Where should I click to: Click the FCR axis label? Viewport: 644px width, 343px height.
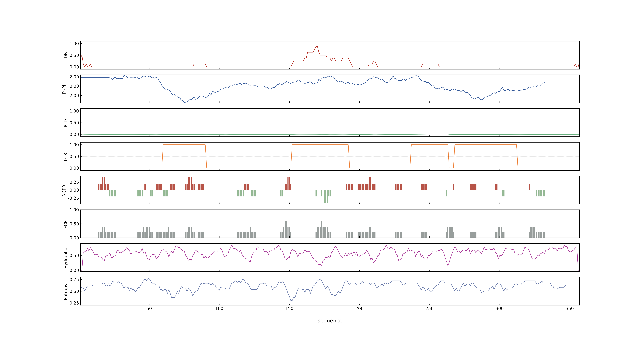coord(66,224)
